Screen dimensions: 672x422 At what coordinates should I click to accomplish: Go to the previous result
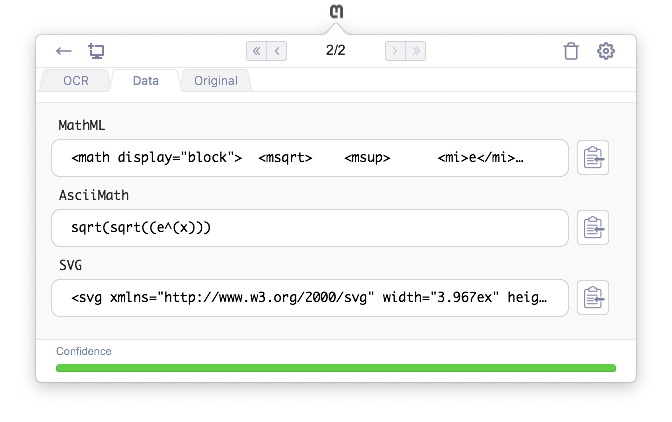pyautogui.click(x=277, y=50)
